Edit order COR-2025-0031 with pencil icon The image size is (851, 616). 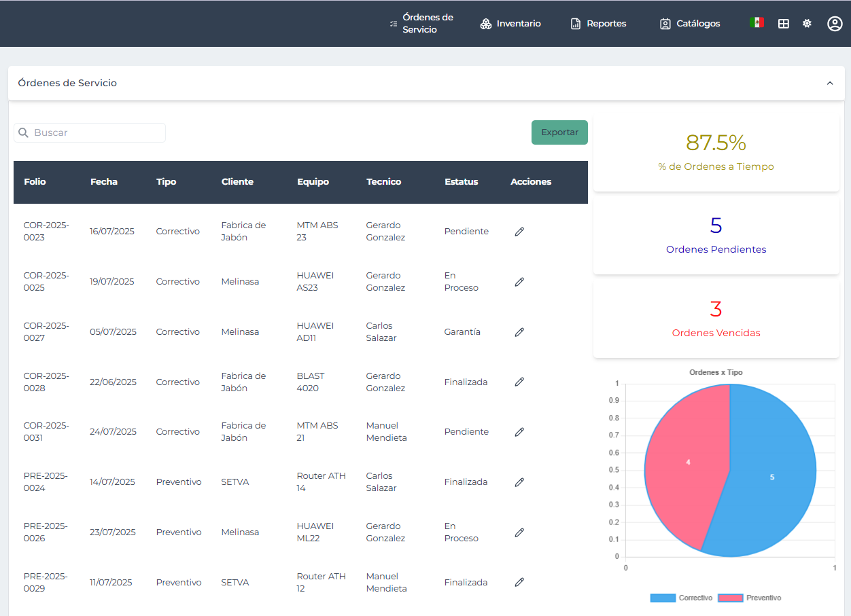[x=519, y=432]
